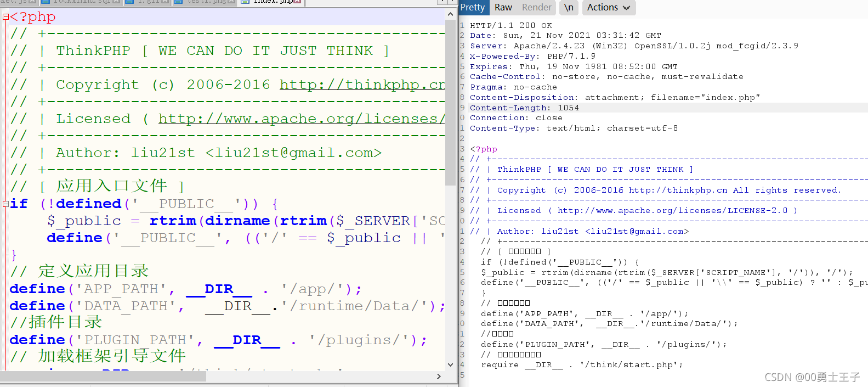This screenshot has height=387, width=868.
Task: Click the editor's vertical scroll up arrow
Action: tap(451, 15)
